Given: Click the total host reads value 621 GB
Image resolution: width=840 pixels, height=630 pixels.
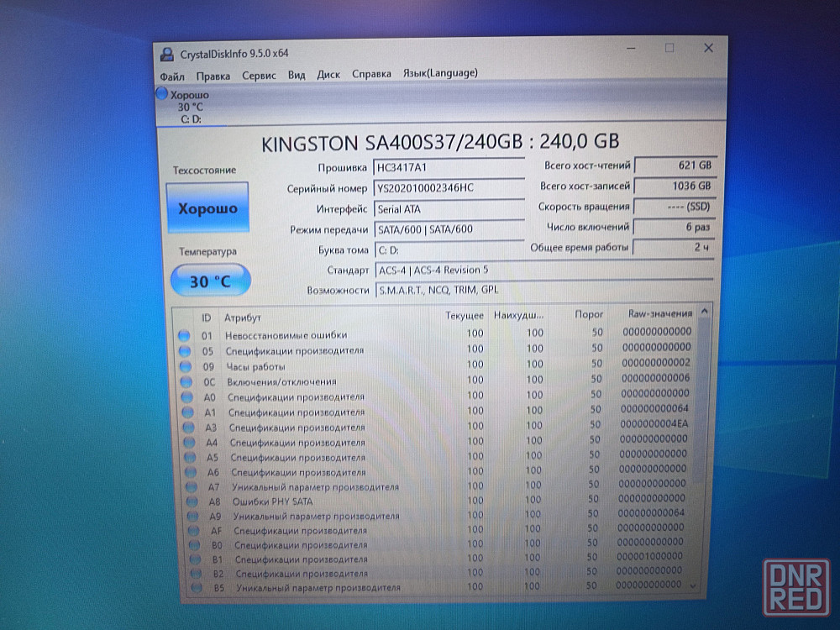Looking at the screenshot, I should coord(675,165).
